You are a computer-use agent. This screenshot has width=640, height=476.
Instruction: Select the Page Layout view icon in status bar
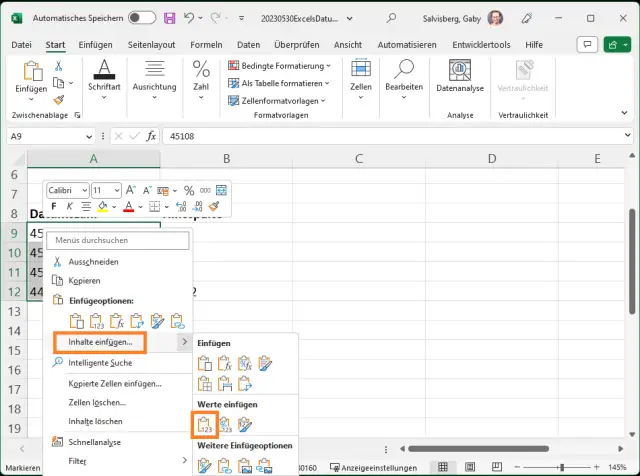click(468, 467)
